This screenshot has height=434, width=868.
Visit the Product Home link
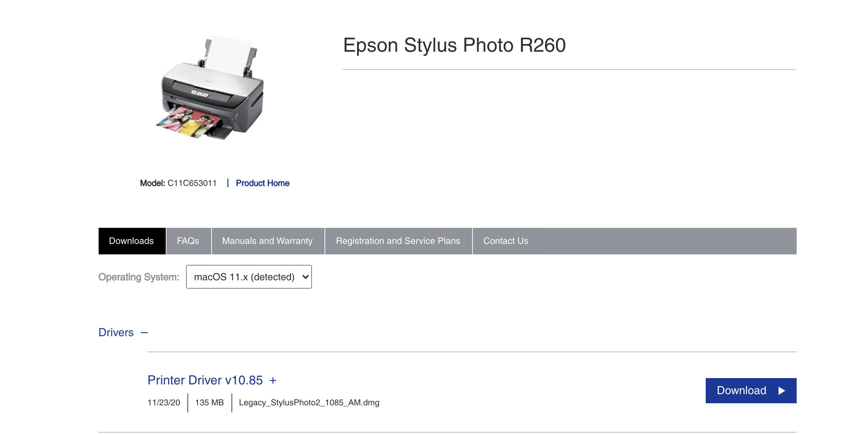pyautogui.click(x=262, y=183)
